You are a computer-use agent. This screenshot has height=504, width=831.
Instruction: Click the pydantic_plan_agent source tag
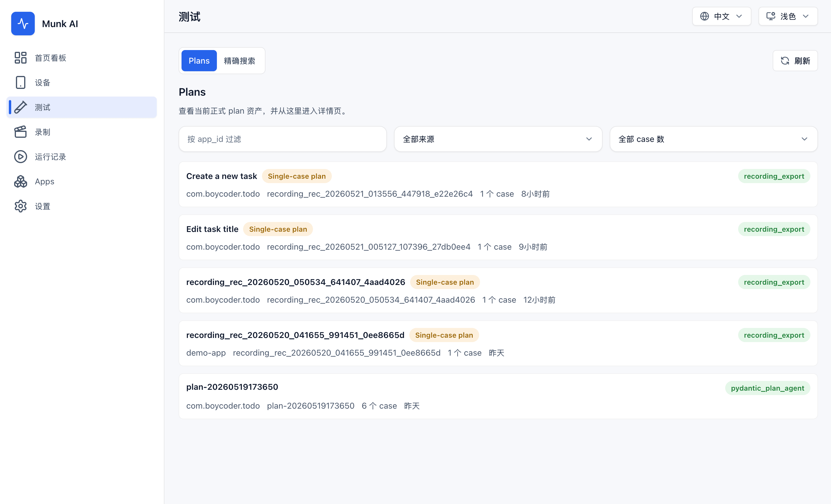(768, 388)
